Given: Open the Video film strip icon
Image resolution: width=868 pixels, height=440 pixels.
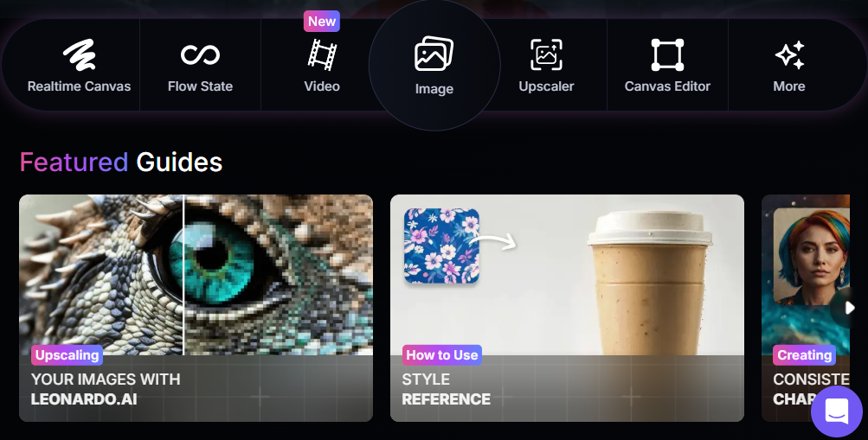Looking at the screenshot, I should click(x=322, y=54).
